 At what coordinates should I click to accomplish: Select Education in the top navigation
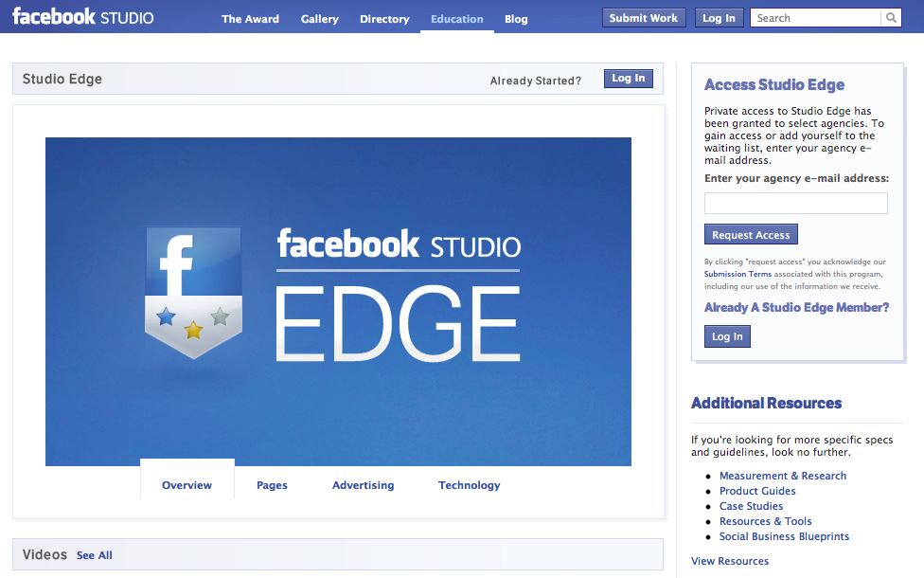tap(456, 19)
